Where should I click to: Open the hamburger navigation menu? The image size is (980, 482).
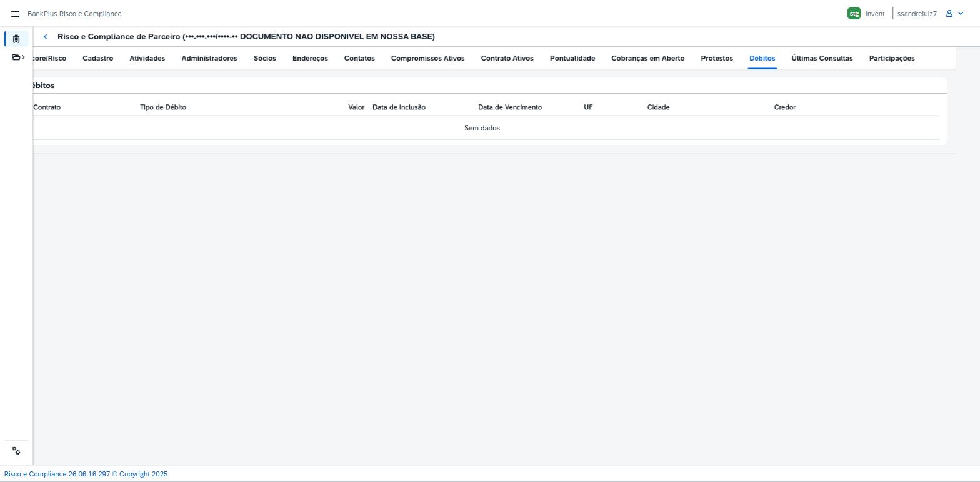(x=16, y=14)
